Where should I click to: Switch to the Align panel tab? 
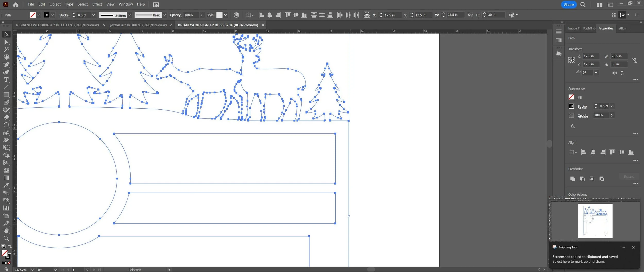point(622,28)
